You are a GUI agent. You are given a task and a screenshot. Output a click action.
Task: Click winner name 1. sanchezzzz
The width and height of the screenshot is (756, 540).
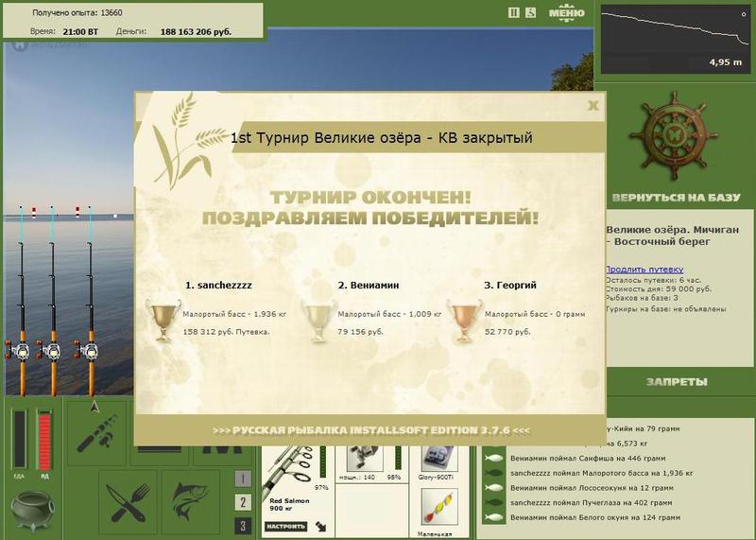(x=218, y=286)
